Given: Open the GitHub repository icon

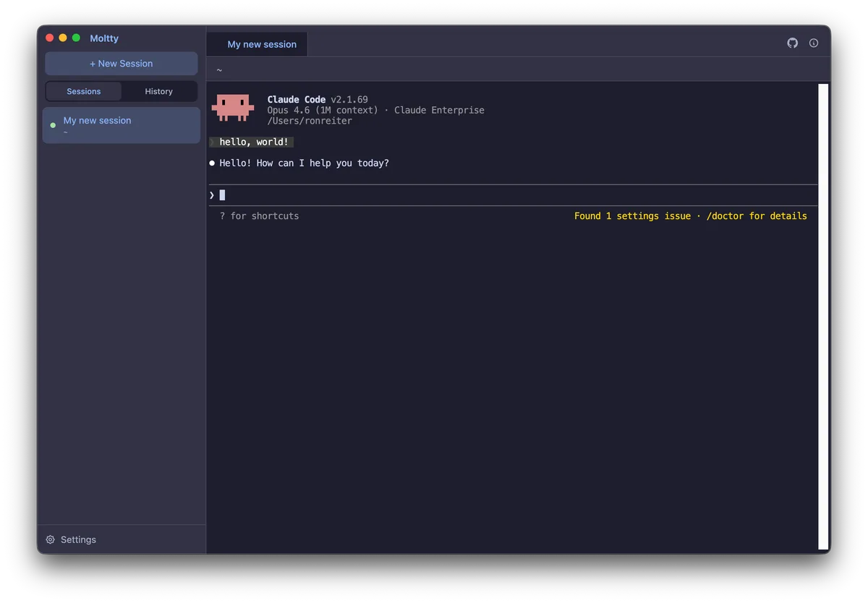Looking at the screenshot, I should click(792, 43).
